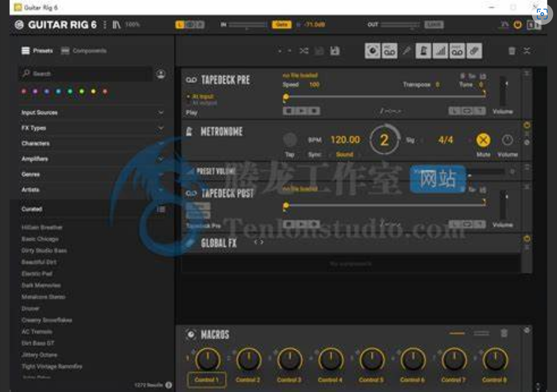This screenshot has width=557, height=392.
Task: Click the Metronome module icon
Action: (x=189, y=132)
